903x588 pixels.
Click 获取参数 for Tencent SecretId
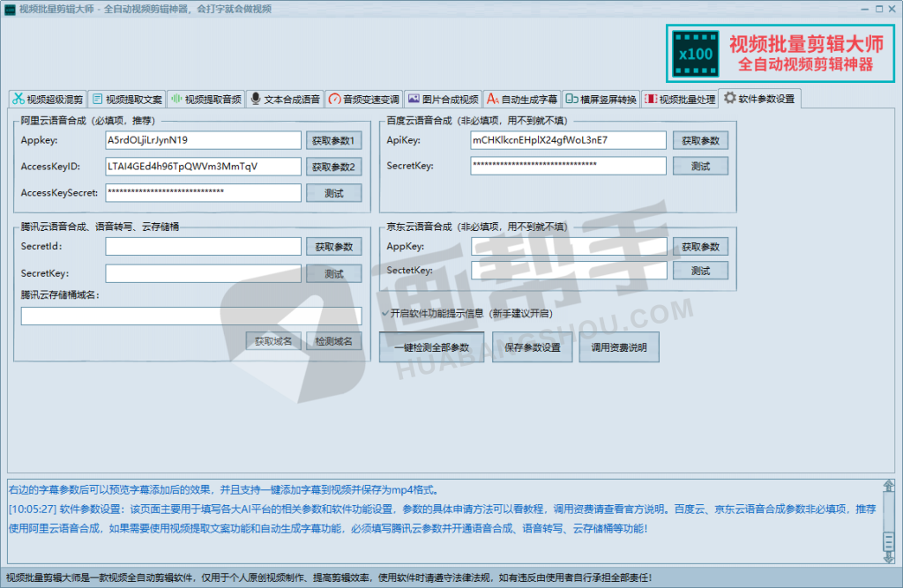[x=333, y=247]
